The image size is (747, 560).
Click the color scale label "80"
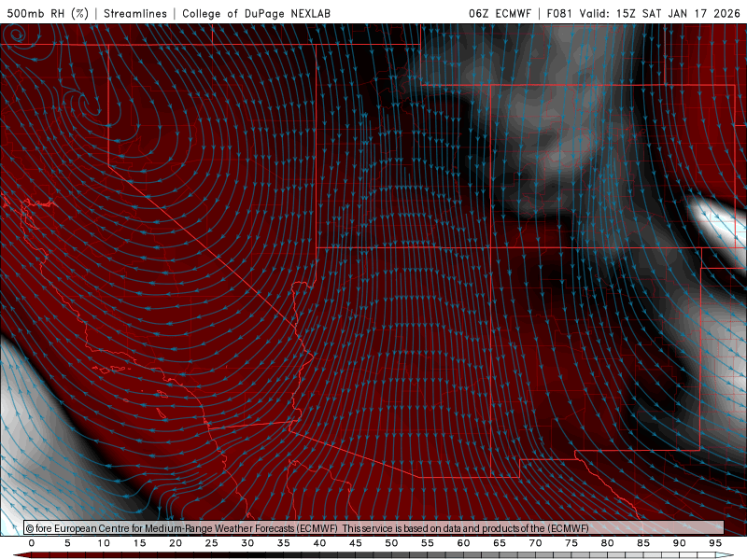608,543
